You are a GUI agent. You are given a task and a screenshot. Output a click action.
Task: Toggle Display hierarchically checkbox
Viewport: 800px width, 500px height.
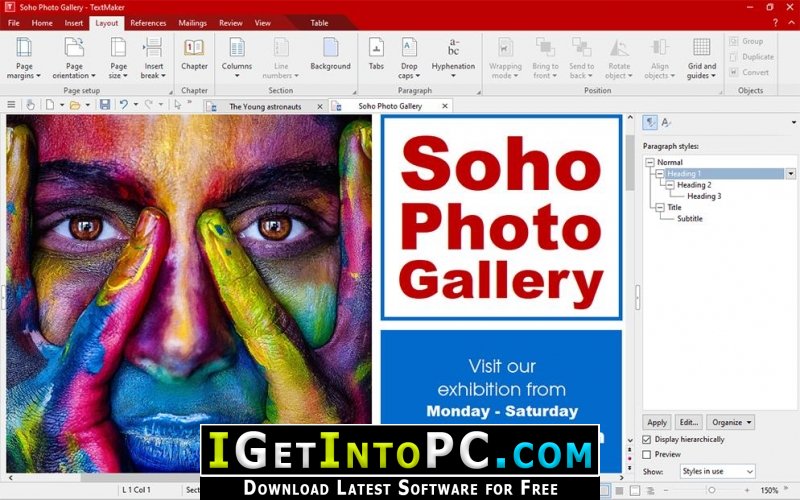click(x=646, y=439)
